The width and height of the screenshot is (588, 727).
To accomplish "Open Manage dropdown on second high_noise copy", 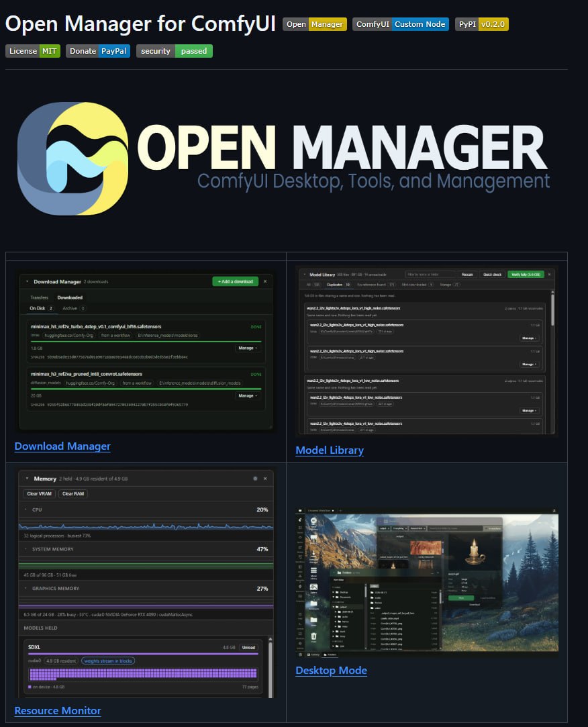I will [x=530, y=365].
